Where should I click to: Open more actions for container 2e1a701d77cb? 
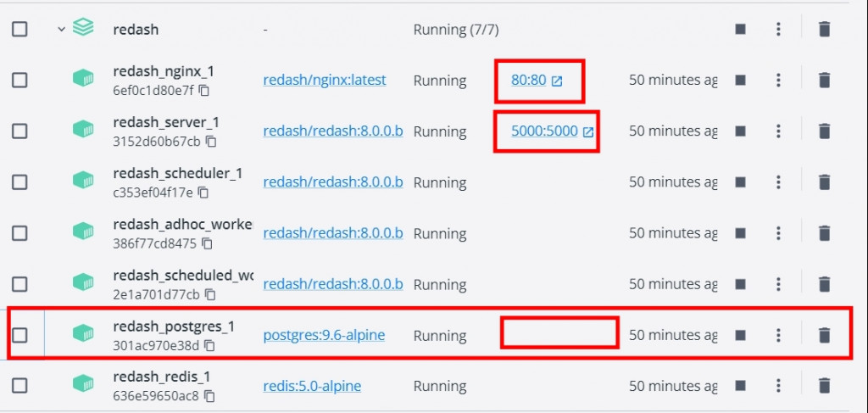778,284
